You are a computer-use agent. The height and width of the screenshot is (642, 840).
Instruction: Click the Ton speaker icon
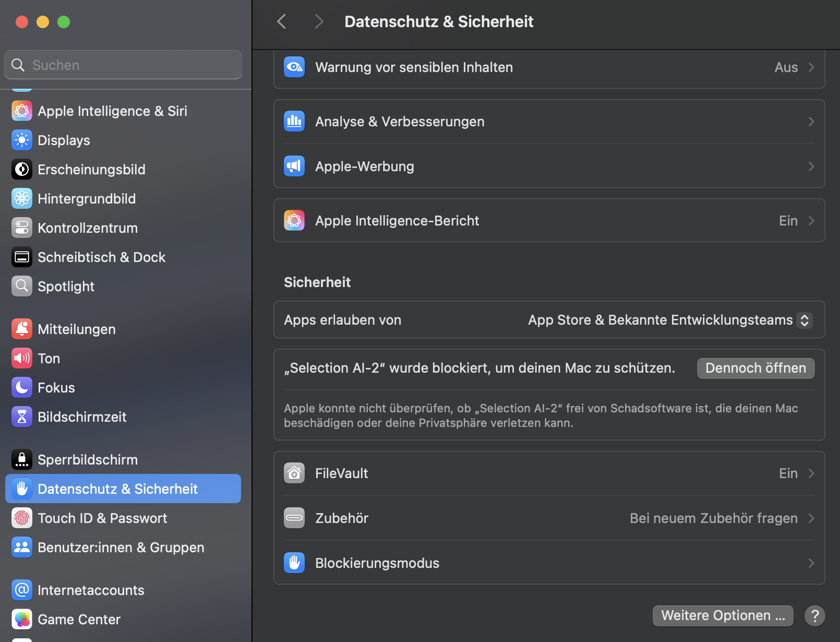tap(22, 359)
